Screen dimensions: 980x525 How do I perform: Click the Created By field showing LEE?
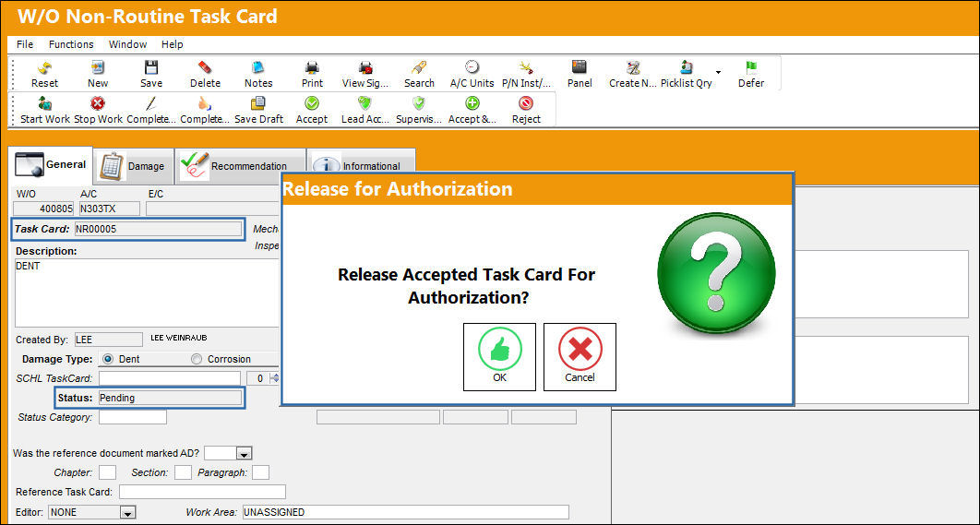point(109,340)
